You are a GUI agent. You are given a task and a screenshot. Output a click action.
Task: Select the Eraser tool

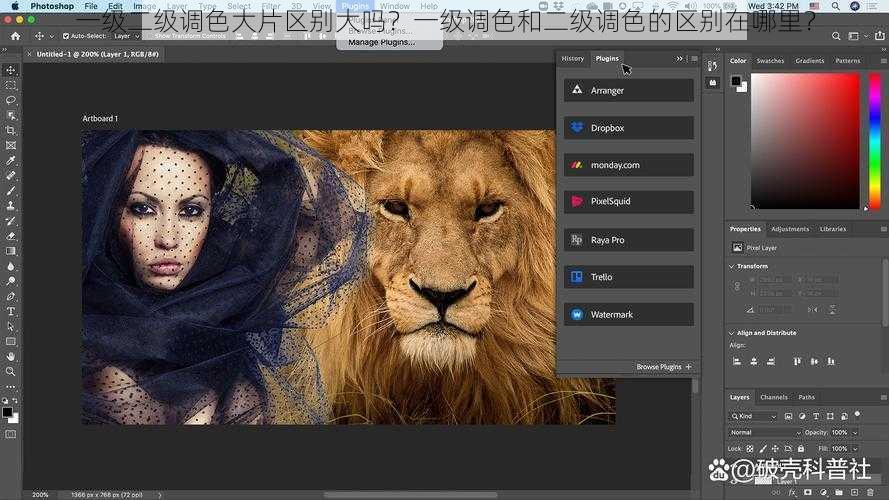pyautogui.click(x=11, y=236)
